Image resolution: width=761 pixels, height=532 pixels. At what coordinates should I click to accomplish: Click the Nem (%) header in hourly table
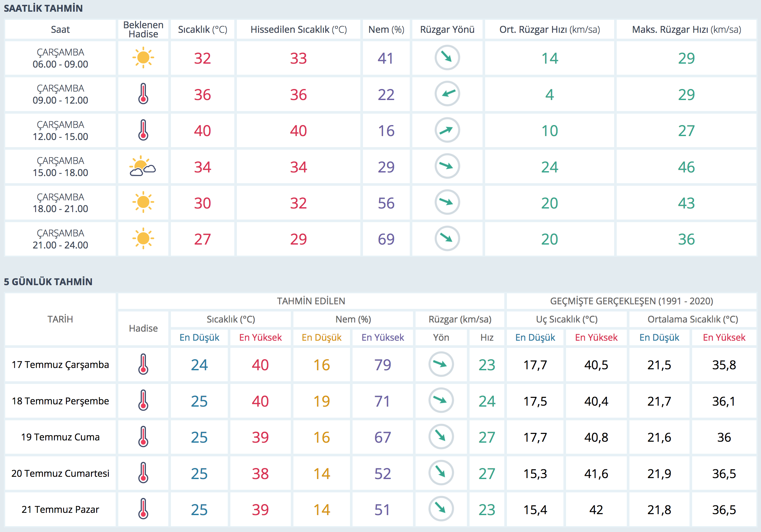(x=386, y=30)
